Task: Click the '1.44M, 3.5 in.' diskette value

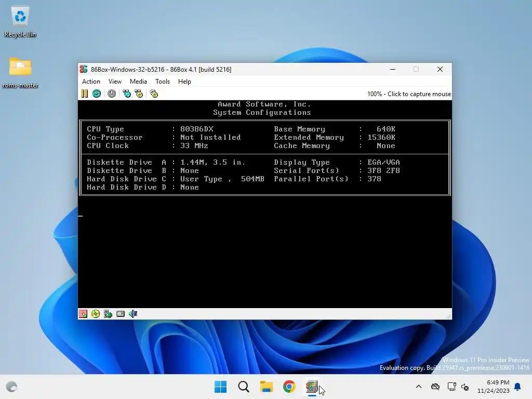Action: [212, 162]
